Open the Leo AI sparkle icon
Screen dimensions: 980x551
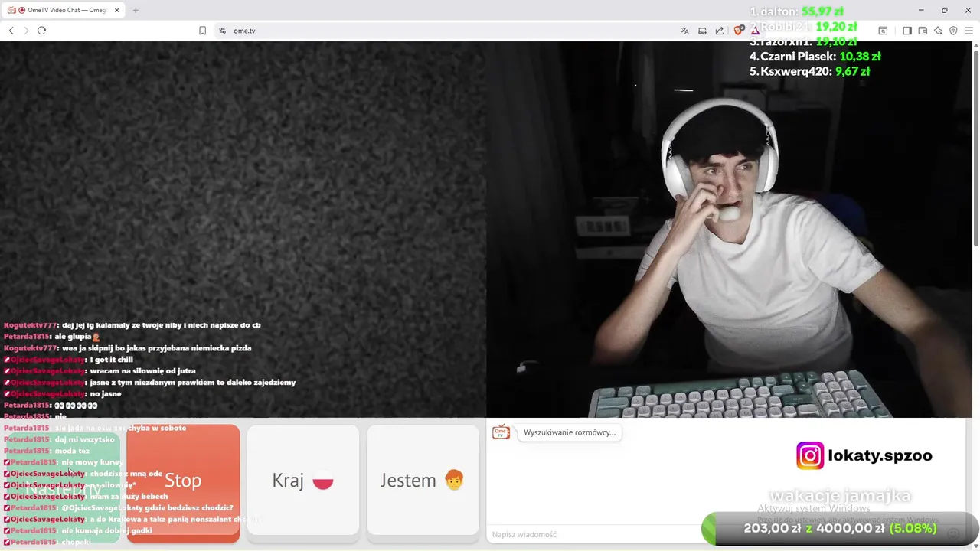click(x=938, y=31)
